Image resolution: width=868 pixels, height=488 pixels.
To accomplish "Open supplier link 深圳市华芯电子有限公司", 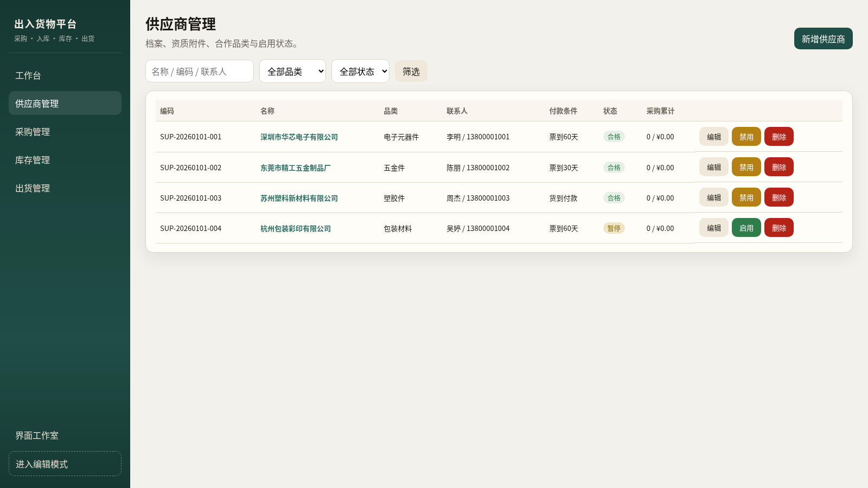I will (x=299, y=137).
